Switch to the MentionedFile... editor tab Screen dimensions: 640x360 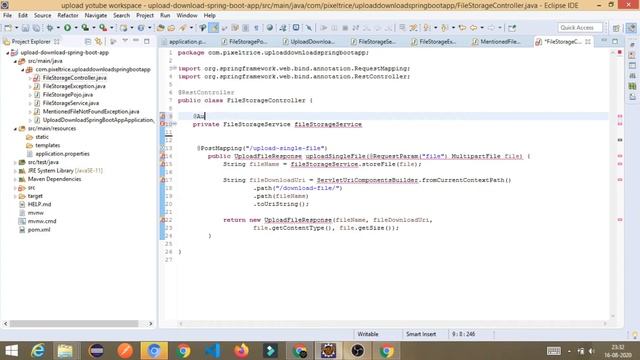[x=498, y=42]
